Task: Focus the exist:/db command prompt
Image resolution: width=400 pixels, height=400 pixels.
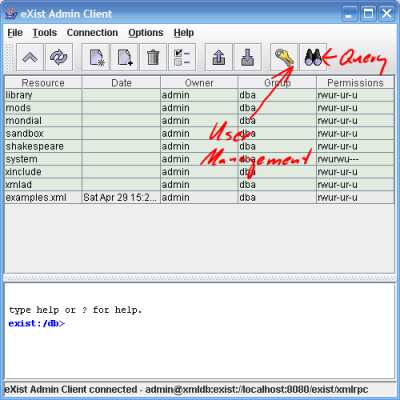Action: point(37,323)
